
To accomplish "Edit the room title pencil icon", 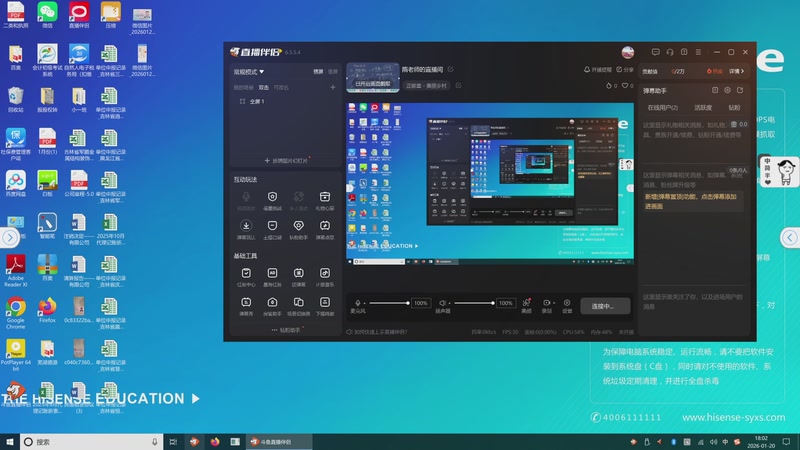I will (x=451, y=69).
